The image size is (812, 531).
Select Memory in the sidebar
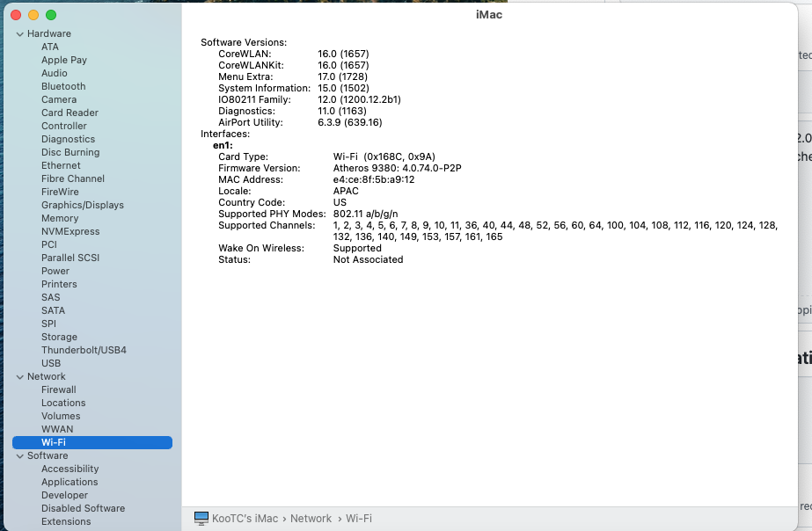pyautogui.click(x=60, y=218)
